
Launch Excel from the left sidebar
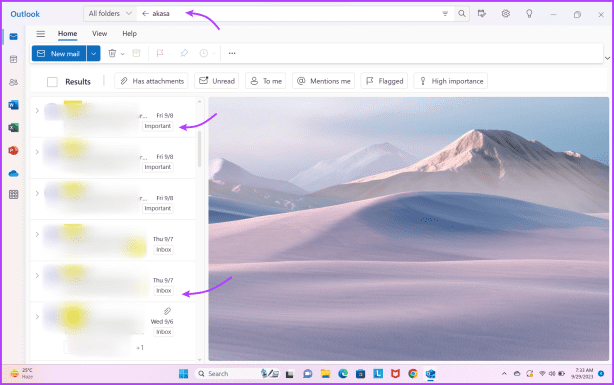(13, 128)
